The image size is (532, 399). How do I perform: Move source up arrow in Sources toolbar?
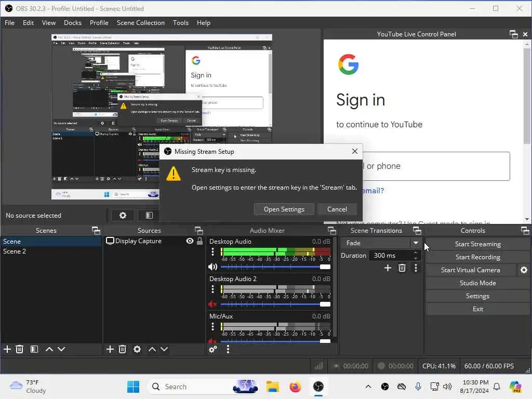pyautogui.click(x=152, y=349)
